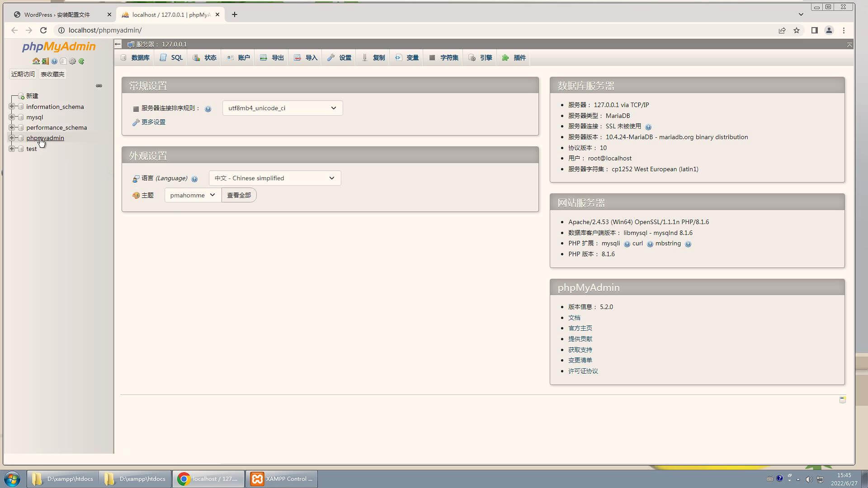868x488 pixels.
Task: Expand the information_schema database tree node
Action: click(12, 107)
